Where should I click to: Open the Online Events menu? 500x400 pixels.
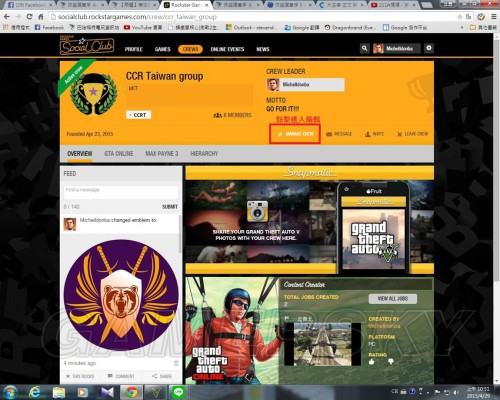pos(227,49)
